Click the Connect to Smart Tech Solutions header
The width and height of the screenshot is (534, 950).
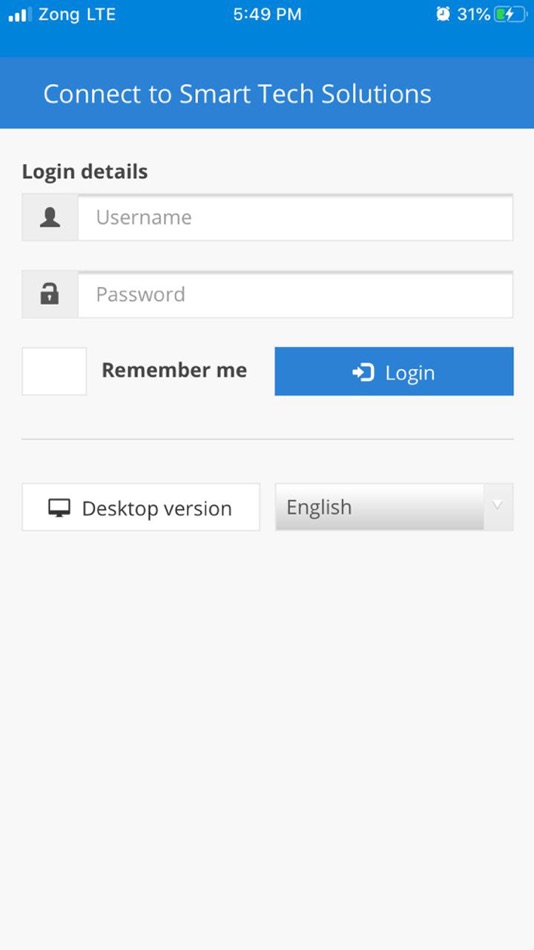(237, 94)
